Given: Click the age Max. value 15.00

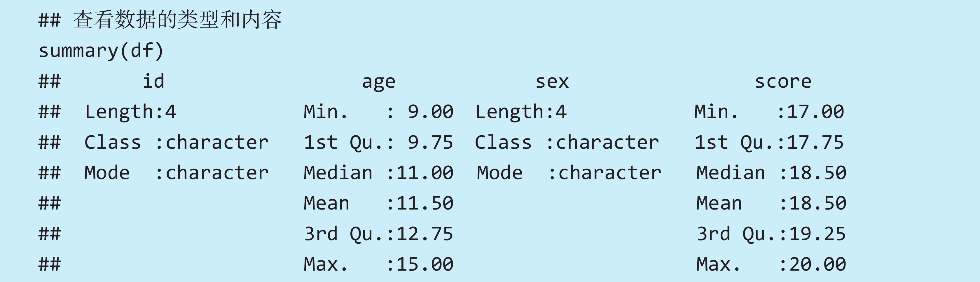Looking at the screenshot, I should 425,264.
